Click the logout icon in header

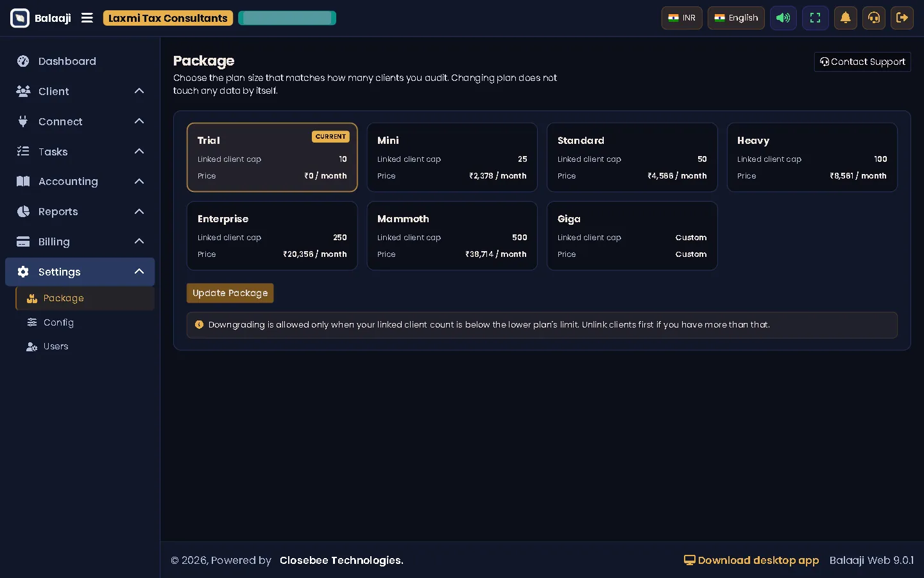click(x=902, y=18)
